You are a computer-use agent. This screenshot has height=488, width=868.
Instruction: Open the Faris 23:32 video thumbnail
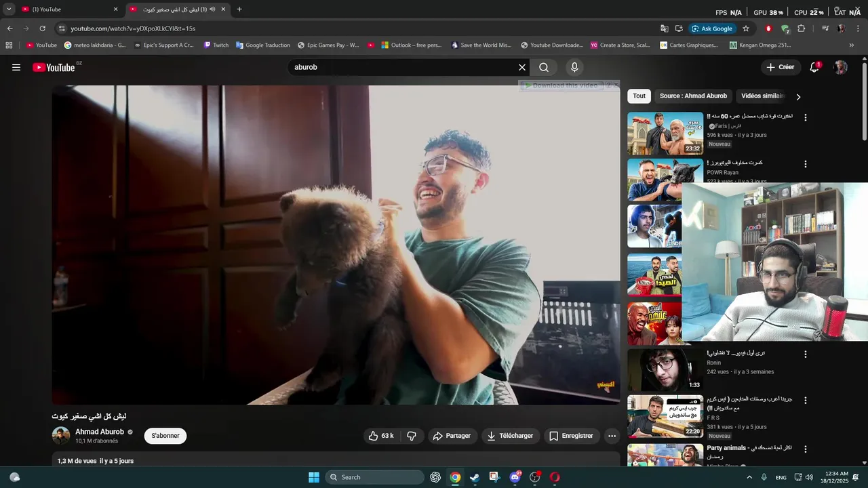click(665, 134)
